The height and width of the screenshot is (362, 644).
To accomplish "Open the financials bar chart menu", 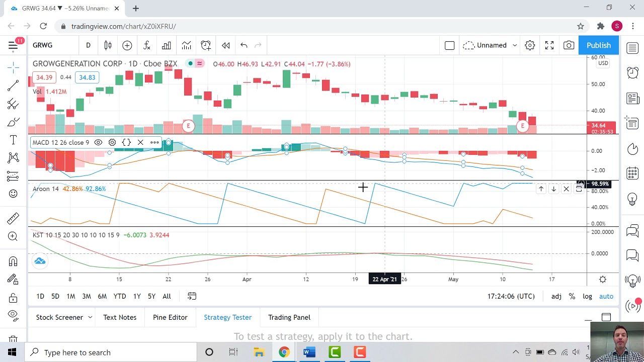I will [x=167, y=45].
